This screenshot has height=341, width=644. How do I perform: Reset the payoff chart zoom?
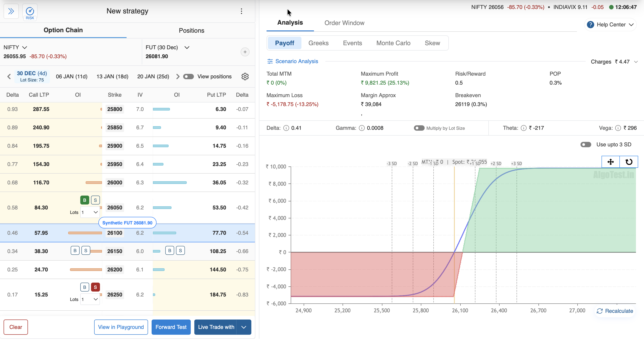coord(629,162)
